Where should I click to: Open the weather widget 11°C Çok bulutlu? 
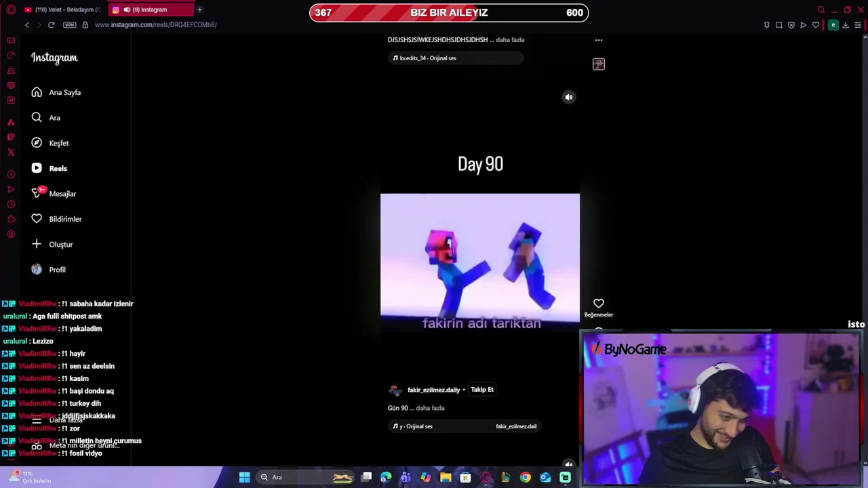[31, 476]
